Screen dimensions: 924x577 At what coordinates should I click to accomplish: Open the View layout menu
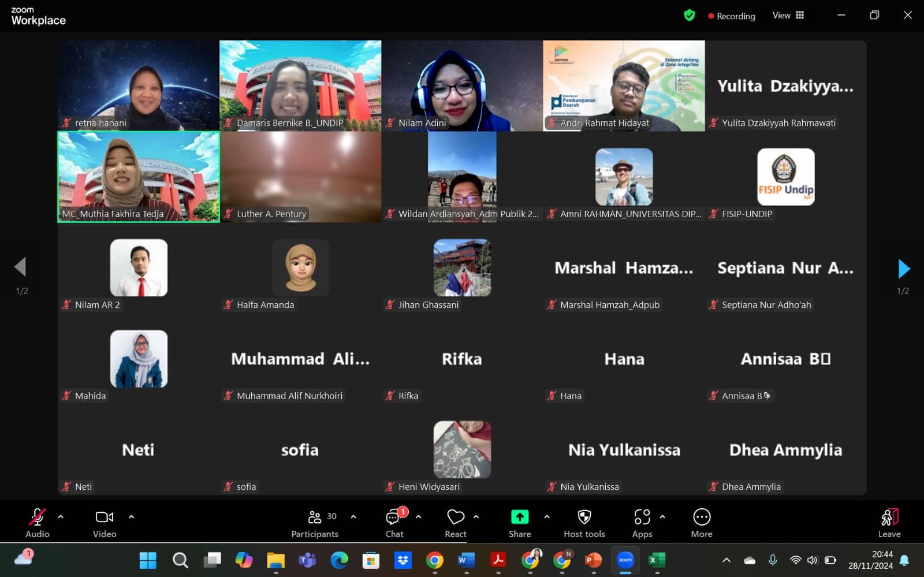click(788, 16)
